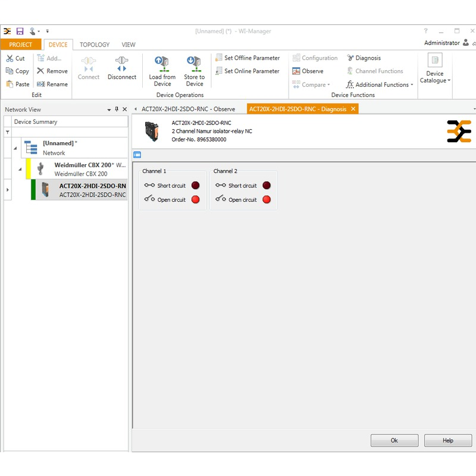Close the Network View panel
This screenshot has height=476, width=476.
(124, 109)
